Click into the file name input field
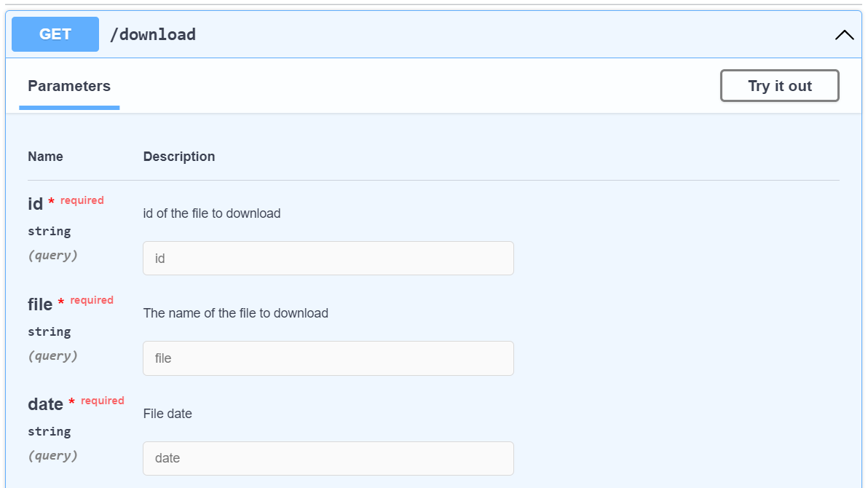Viewport: 868px width, 488px height. coord(328,358)
